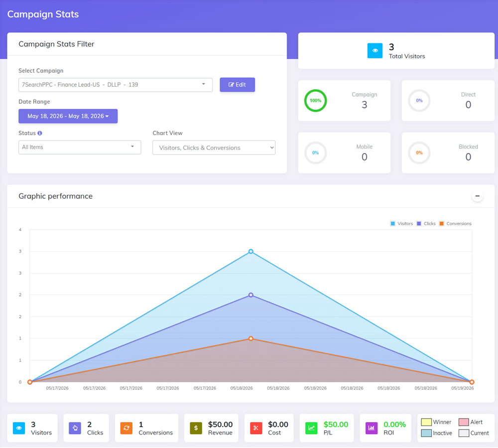Click the Visitors peak data point
Screen dimensions: 498x448
(251, 251)
